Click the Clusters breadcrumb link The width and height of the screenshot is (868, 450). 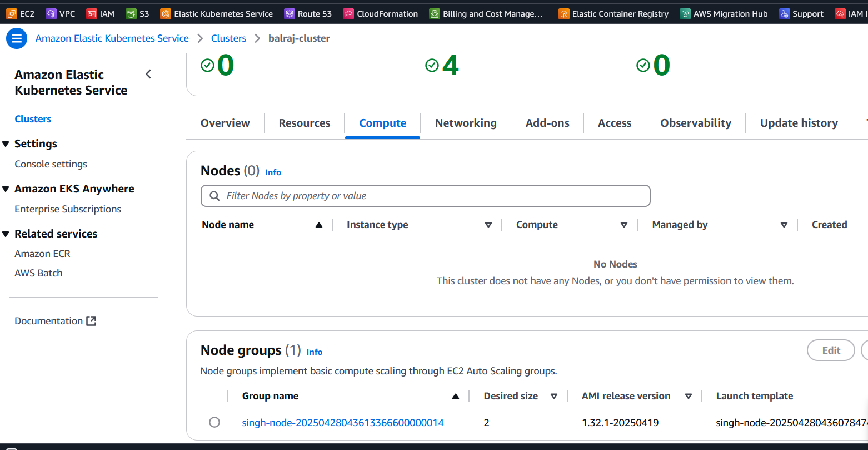[x=228, y=38]
